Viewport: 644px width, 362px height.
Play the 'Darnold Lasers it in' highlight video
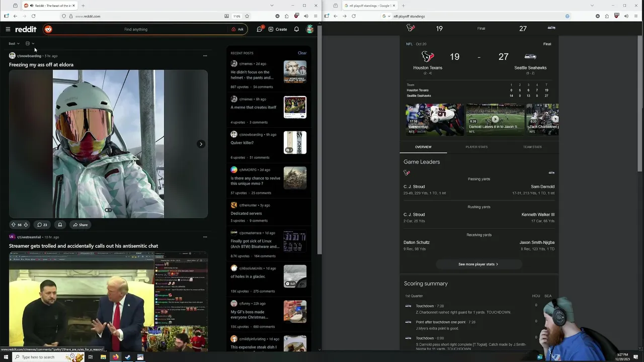pyautogui.click(x=495, y=120)
